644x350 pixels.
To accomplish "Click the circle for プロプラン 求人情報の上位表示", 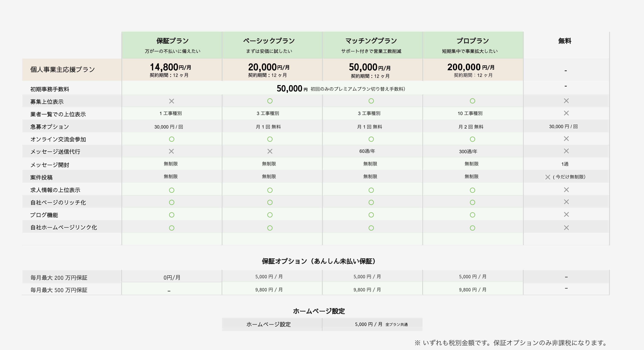I will (x=472, y=190).
